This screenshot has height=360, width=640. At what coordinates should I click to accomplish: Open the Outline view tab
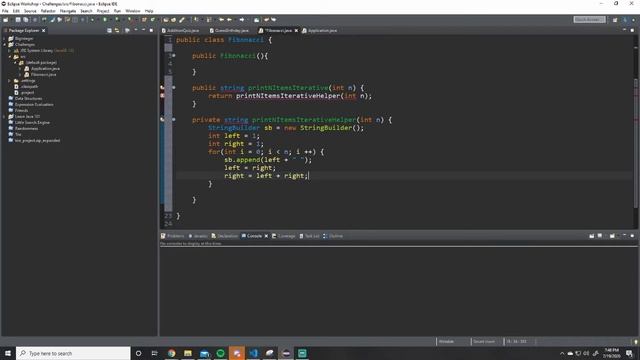[333, 236]
